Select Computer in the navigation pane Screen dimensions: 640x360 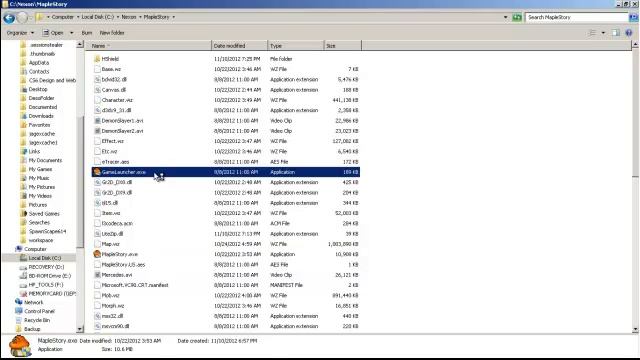coord(35,249)
